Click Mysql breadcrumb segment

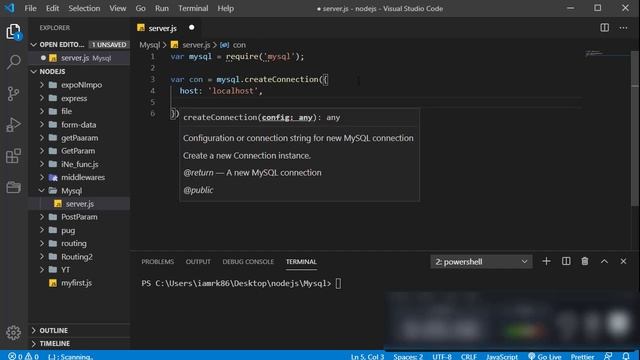pos(149,45)
